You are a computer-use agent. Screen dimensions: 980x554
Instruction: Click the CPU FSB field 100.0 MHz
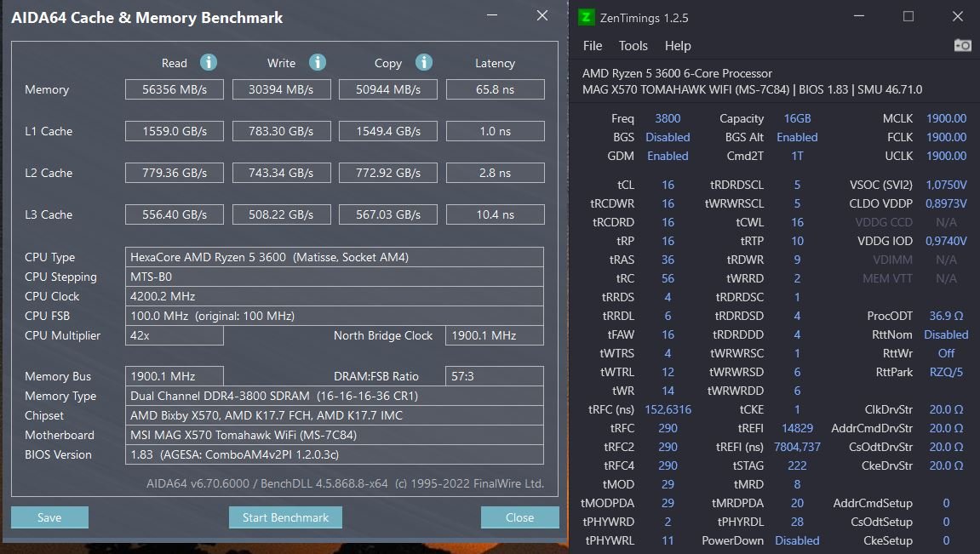tap(335, 316)
